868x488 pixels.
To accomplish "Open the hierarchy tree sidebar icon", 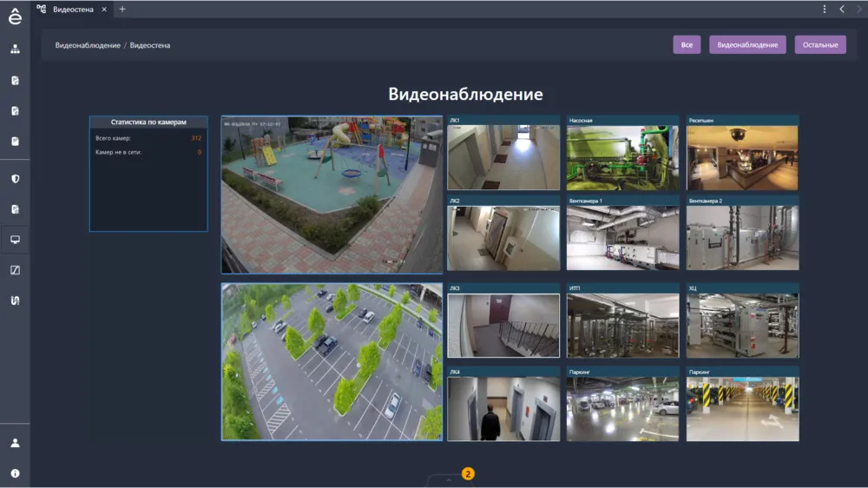I will point(15,49).
